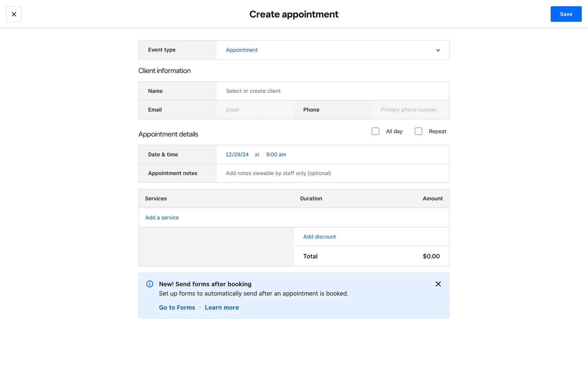This screenshot has height=368, width=588.
Task: Click the info icon in banner
Action: pos(150,284)
